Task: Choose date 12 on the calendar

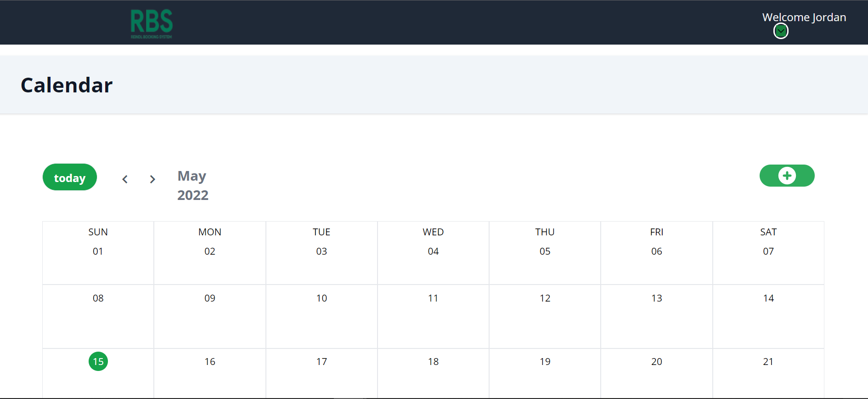Action: point(545,298)
